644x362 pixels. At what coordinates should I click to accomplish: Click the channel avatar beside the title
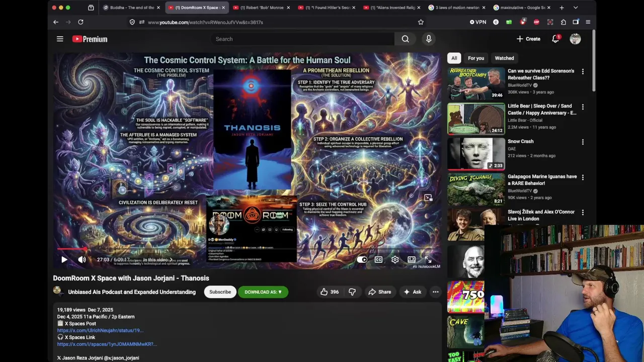tap(58, 291)
